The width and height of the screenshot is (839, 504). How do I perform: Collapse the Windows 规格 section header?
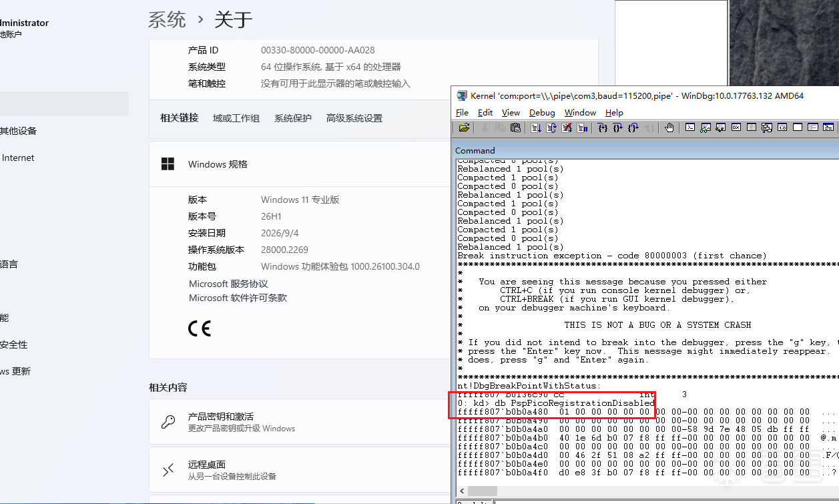pyautogui.click(x=300, y=164)
